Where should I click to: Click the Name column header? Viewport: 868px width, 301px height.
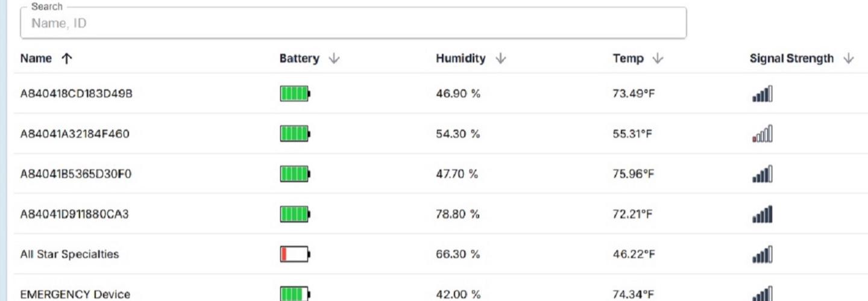[x=36, y=58]
